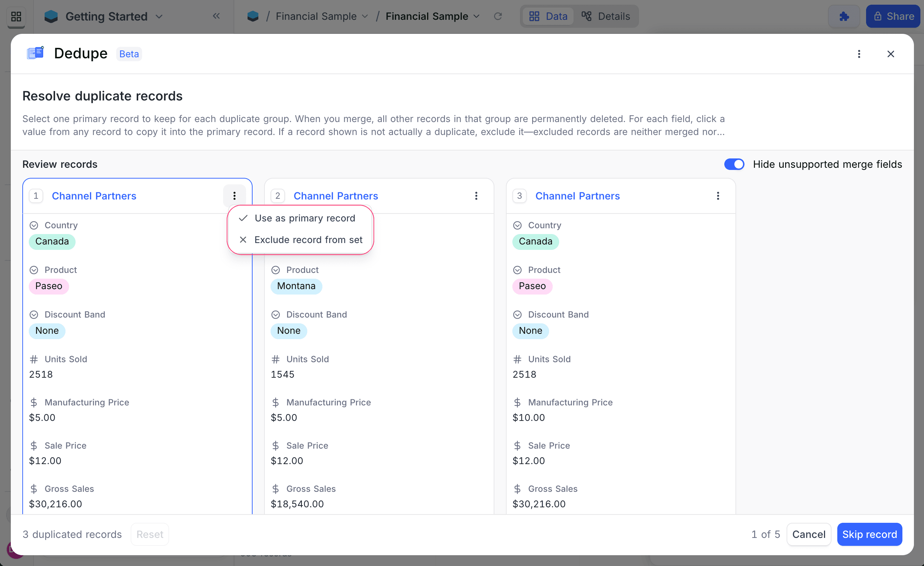Open the extensions puzzle-piece icon
Image resolution: width=924 pixels, height=566 pixels.
pyautogui.click(x=844, y=17)
